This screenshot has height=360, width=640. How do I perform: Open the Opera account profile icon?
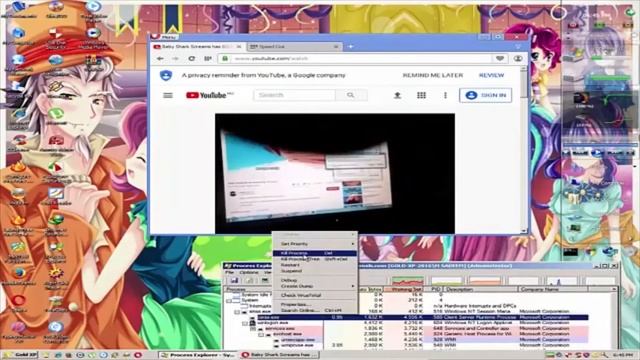(518, 58)
